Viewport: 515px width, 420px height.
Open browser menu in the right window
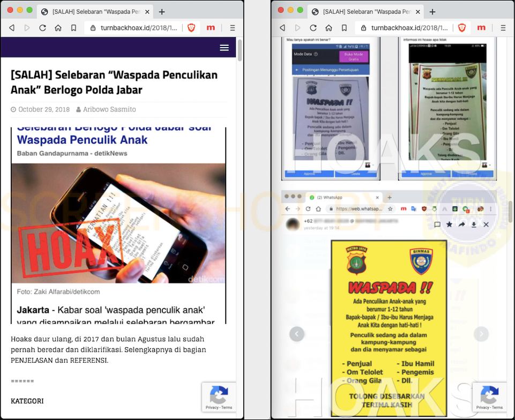tap(503, 28)
